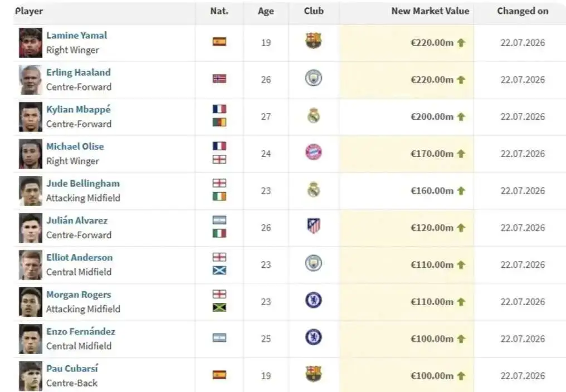Viewport: 566px width, 392px height.
Task: Click the Chelsea crest in Morgan Rogers row
Action: tap(313, 300)
